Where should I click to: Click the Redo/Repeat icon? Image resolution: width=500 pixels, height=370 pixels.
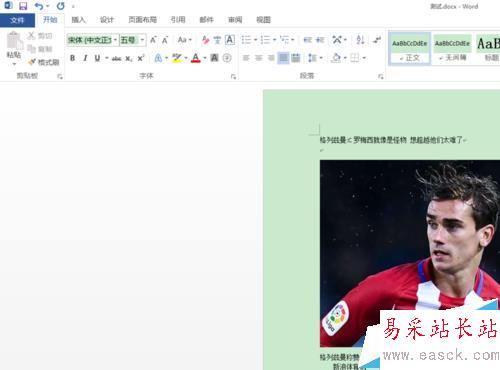tap(60, 6)
